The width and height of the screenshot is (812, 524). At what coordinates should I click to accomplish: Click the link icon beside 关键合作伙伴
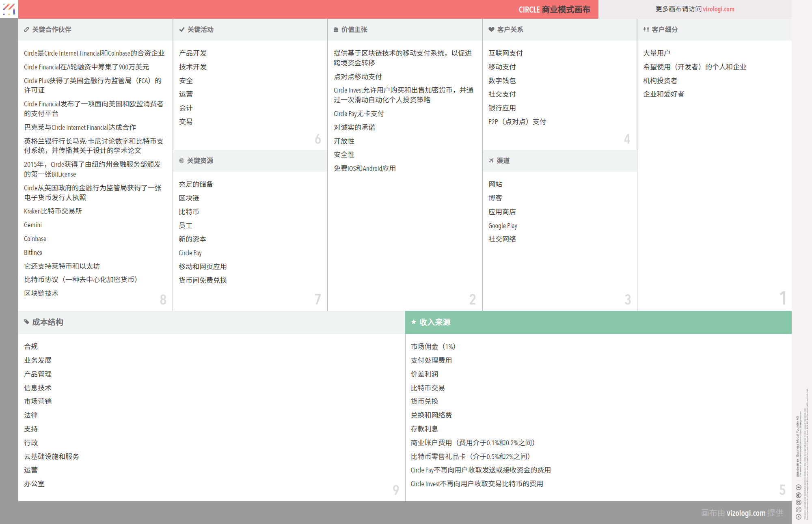26,30
